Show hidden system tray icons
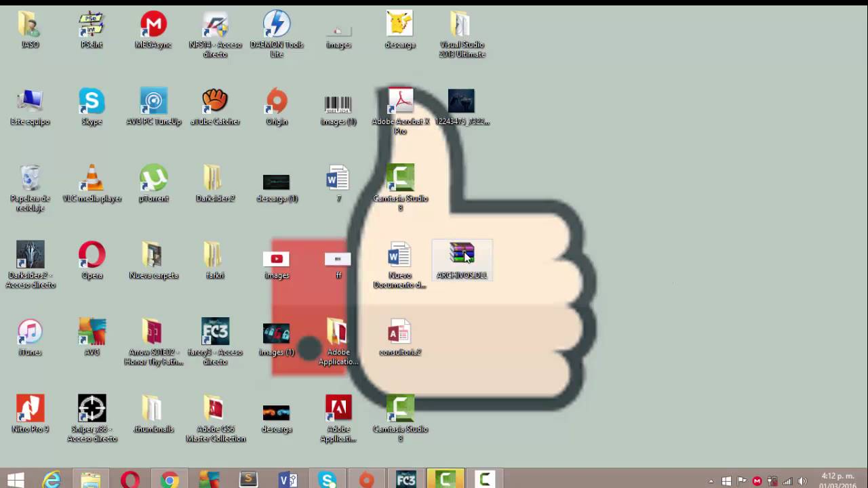This screenshot has width=868, height=488. coord(711,481)
